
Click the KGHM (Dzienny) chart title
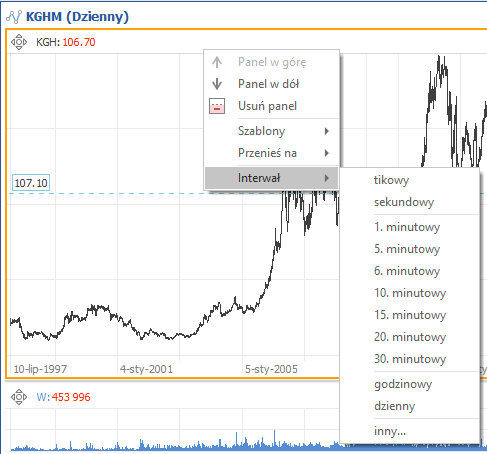[77, 17]
